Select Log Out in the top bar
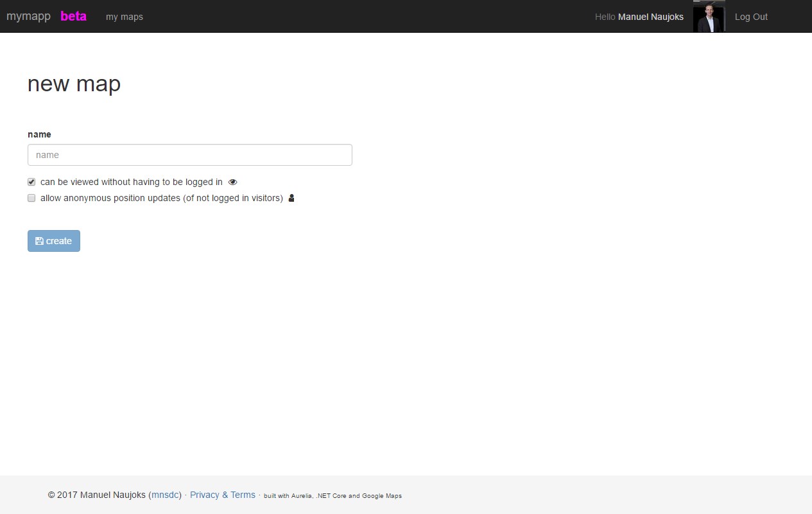The image size is (812, 514). [751, 17]
